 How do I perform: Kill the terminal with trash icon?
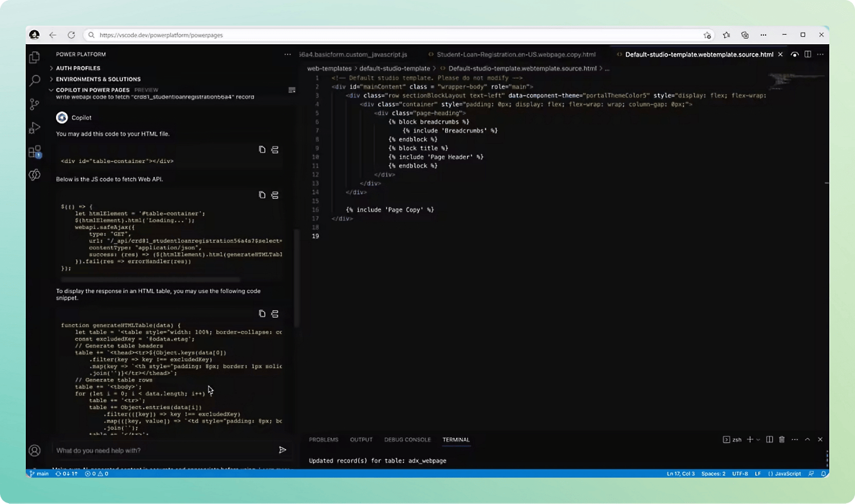782,439
